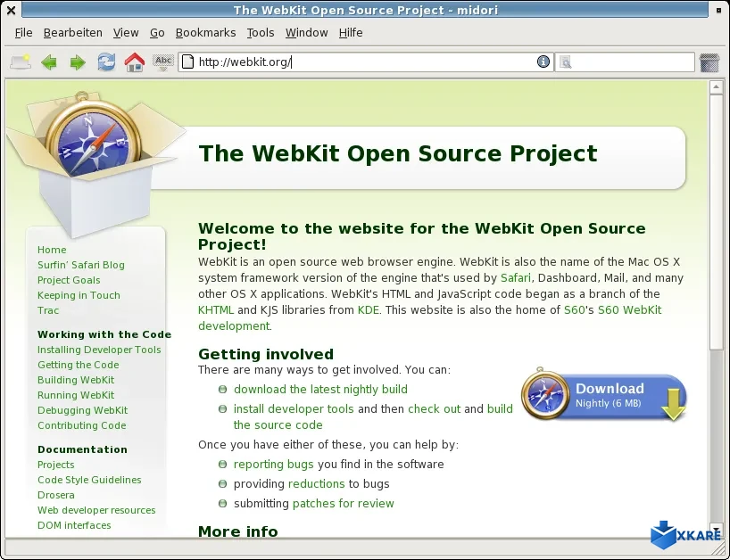Click the page icon in the address bar

(x=187, y=62)
